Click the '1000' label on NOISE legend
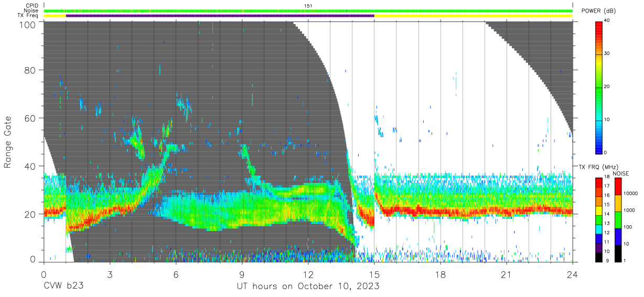This screenshot has height=297, width=644. [x=629, y=210]
